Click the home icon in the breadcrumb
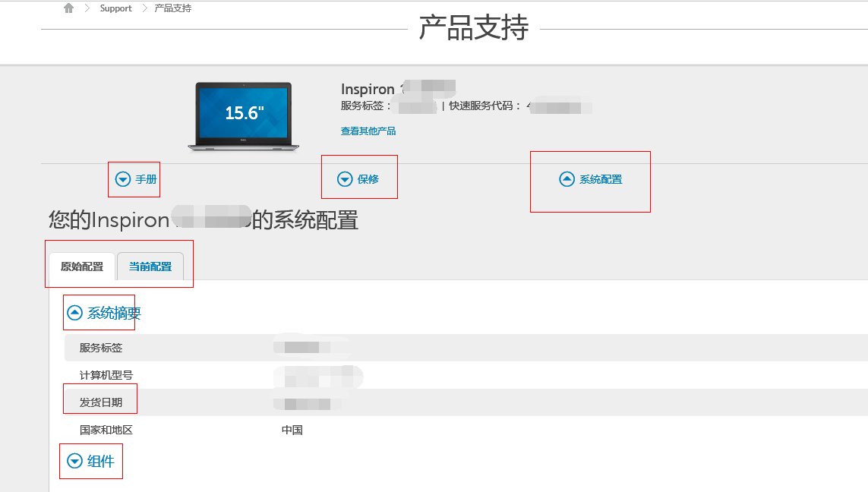Image resolution: width=868 pixels, height=492 pixels. [70, 8]
